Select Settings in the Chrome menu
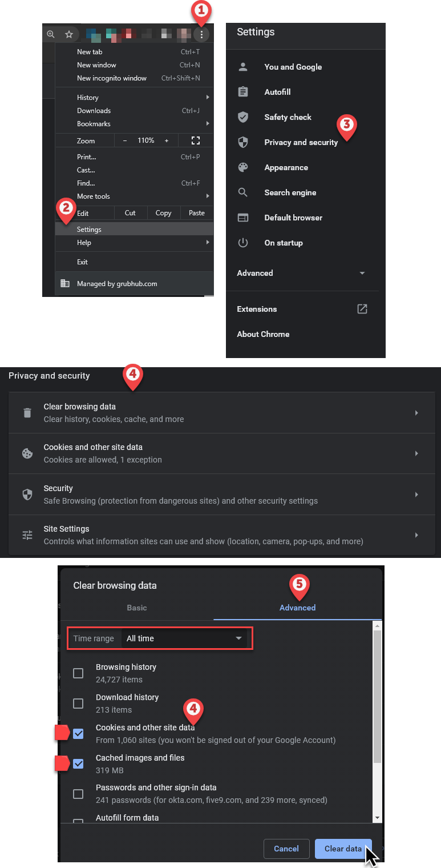The image size is (441, 868). click(90, 230)
